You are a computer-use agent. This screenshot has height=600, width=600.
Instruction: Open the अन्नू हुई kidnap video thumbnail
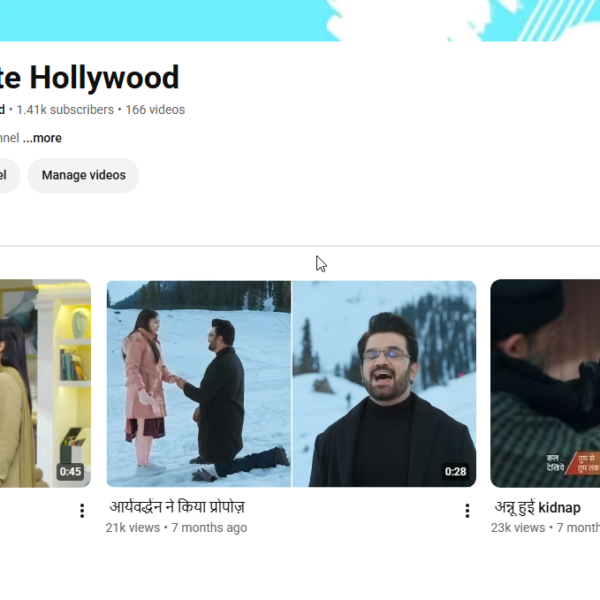coord(545,383)
